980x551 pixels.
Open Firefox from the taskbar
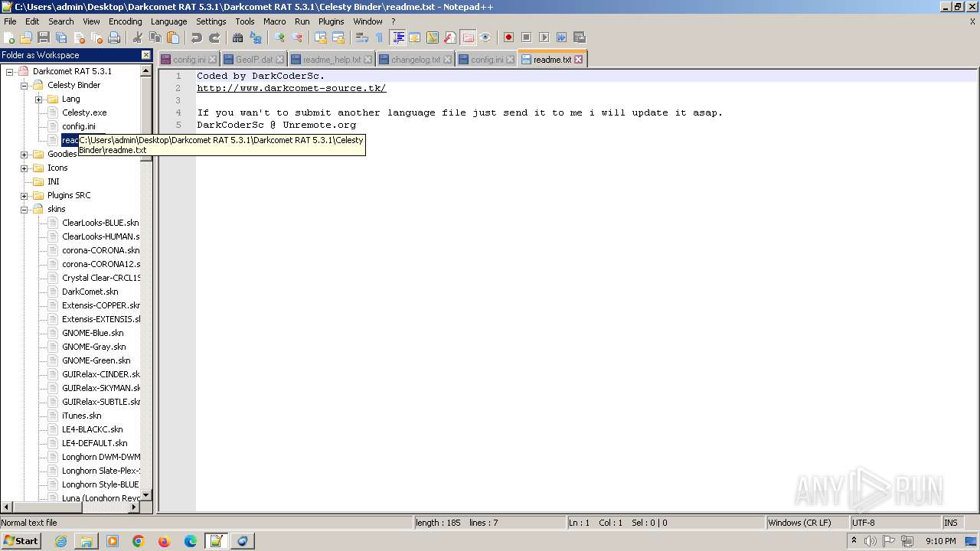164,541
